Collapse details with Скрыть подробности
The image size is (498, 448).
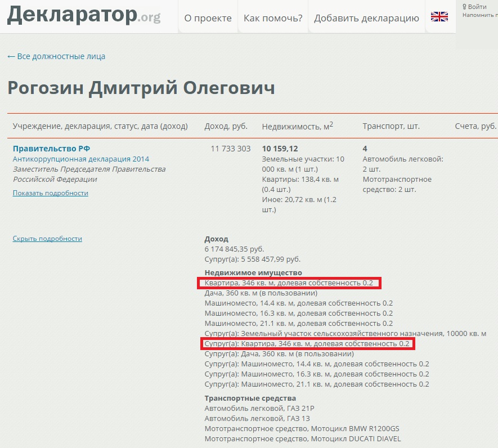pyautogui.click(x=47, y=239)
